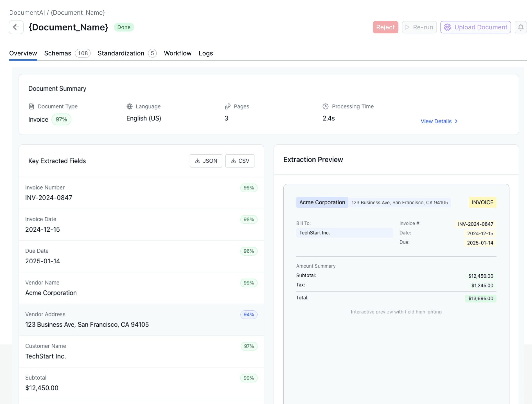The width and height of the screenshot is (532, 404).
Task: Click the Pages copy icon
Action: (x=227, y=106)
